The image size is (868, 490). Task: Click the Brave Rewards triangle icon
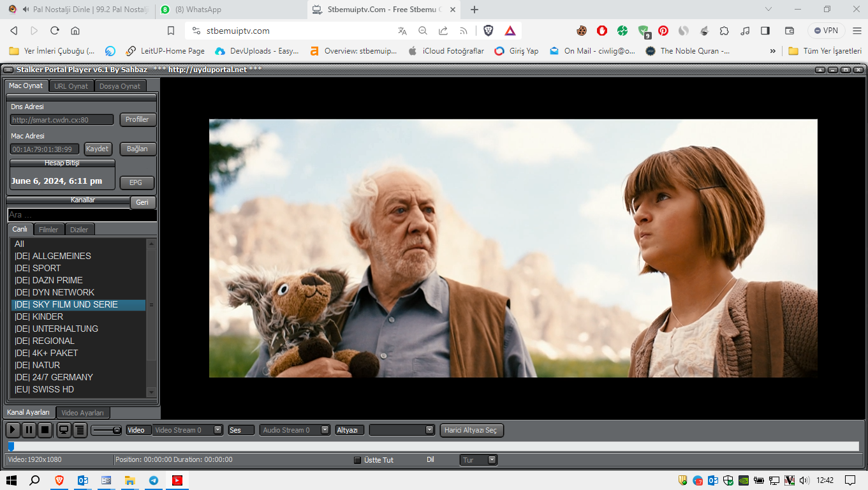[x=510, y=31]
